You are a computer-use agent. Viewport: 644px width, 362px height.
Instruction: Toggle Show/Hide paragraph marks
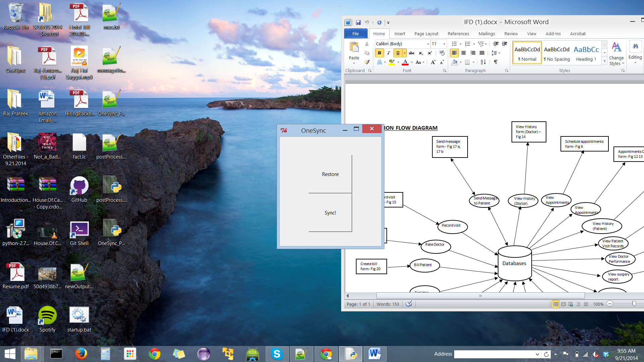coord(495,62)
